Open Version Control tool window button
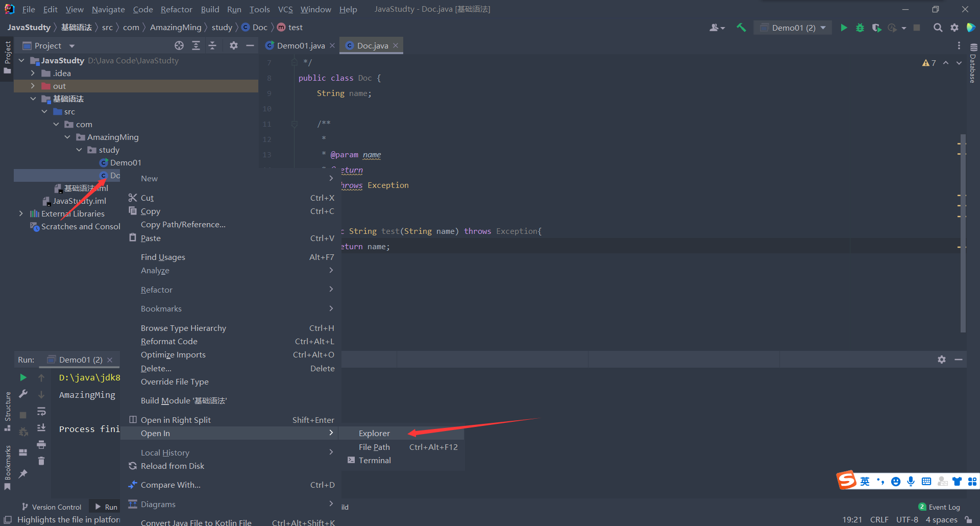This screenshot has width=980, height=526. [x=52, y=507]
